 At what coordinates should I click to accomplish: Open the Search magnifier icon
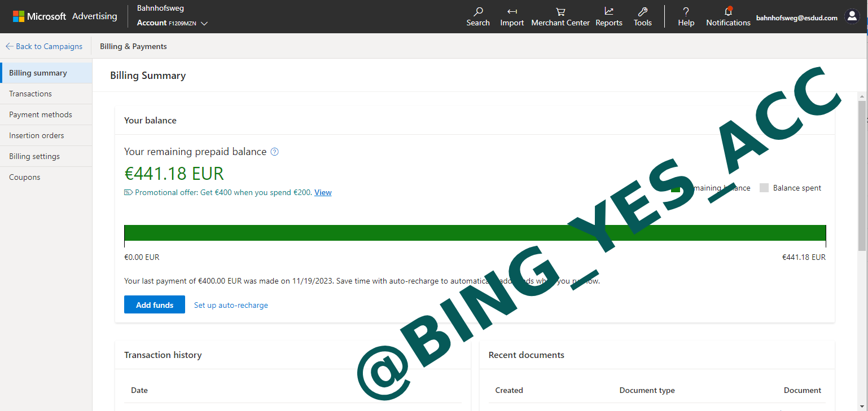478,12
